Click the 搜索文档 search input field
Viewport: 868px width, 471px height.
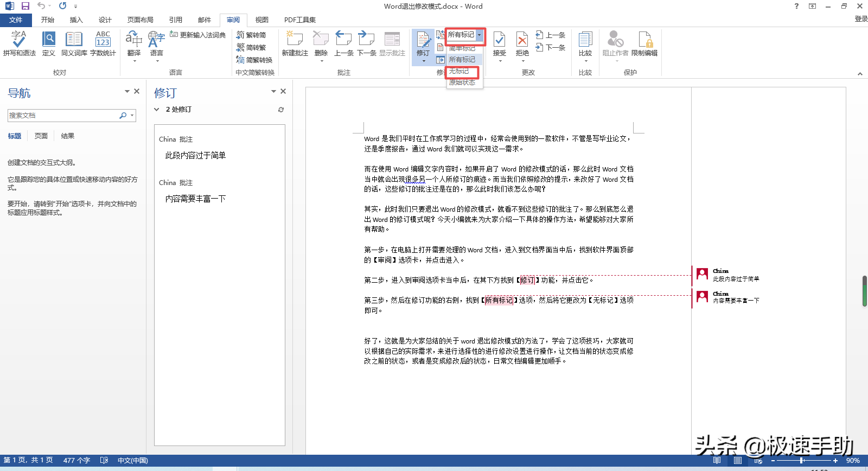[62, 116]
